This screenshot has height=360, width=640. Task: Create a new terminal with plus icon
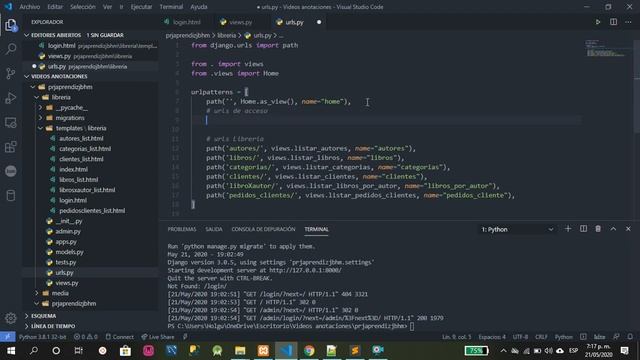568,229
